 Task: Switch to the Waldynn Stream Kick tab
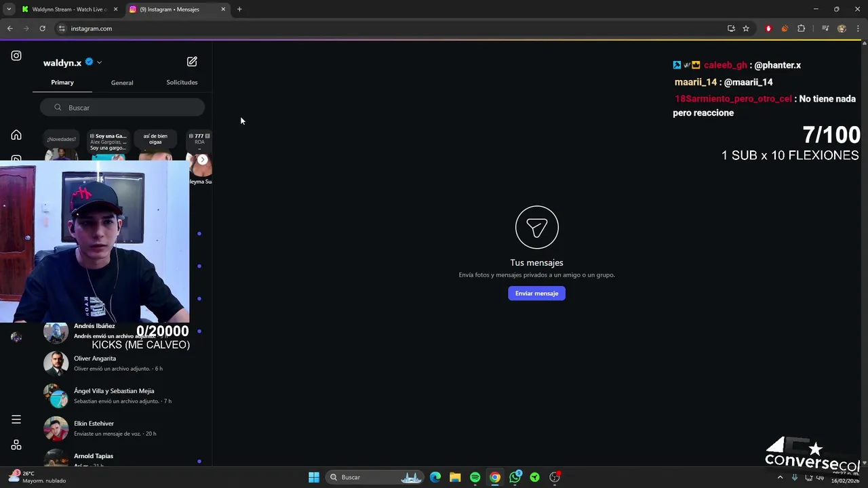(x=69, y=9)
